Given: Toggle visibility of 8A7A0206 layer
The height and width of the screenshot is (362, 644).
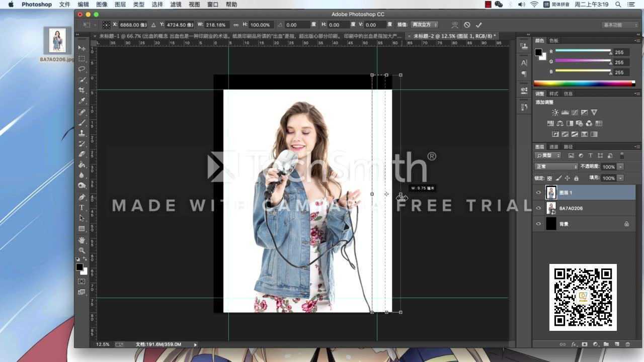Looking at the screenshot, I should [x=539, y=208].
